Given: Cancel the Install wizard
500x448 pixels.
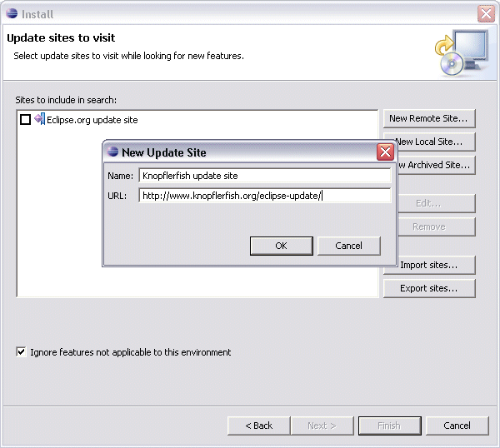Looking at the screenshot, I should click(457, 426).
